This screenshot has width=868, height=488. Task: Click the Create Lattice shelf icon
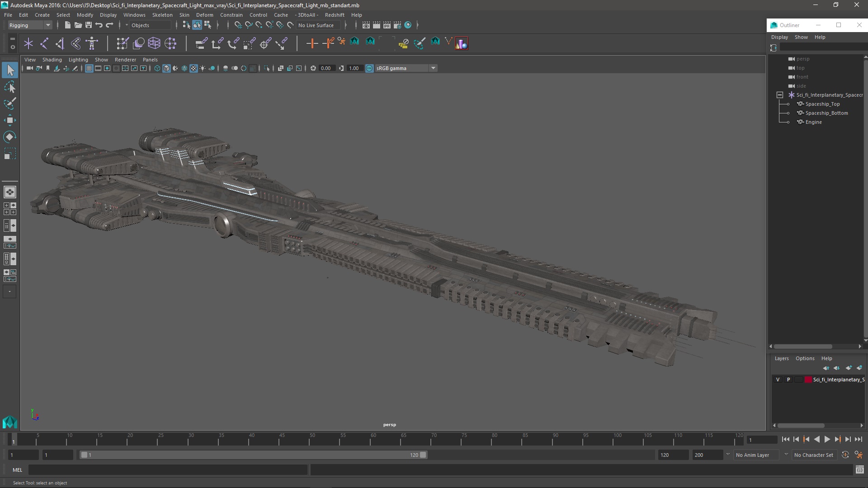pyautogui.click(x=154, y=43)
